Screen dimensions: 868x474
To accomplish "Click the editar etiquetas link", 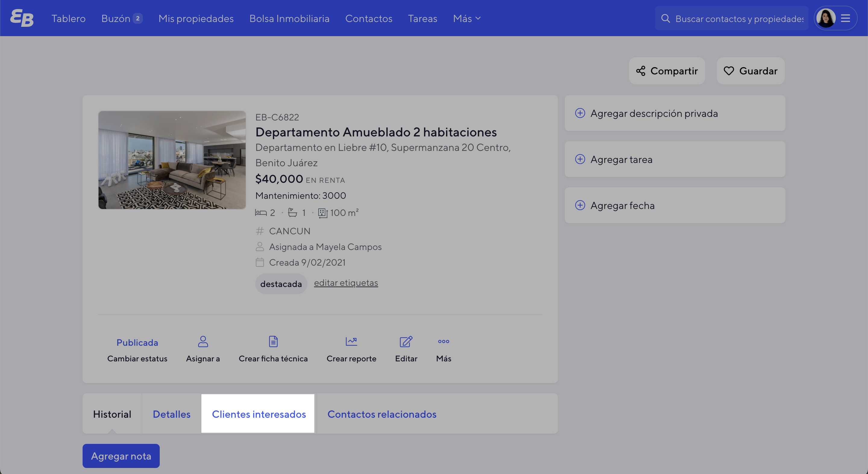I will [346, 283].
